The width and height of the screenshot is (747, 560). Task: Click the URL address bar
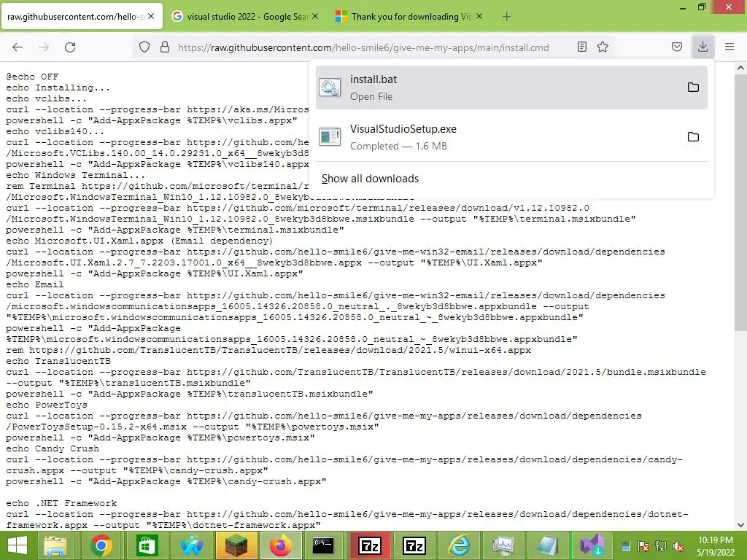(363, 47)
